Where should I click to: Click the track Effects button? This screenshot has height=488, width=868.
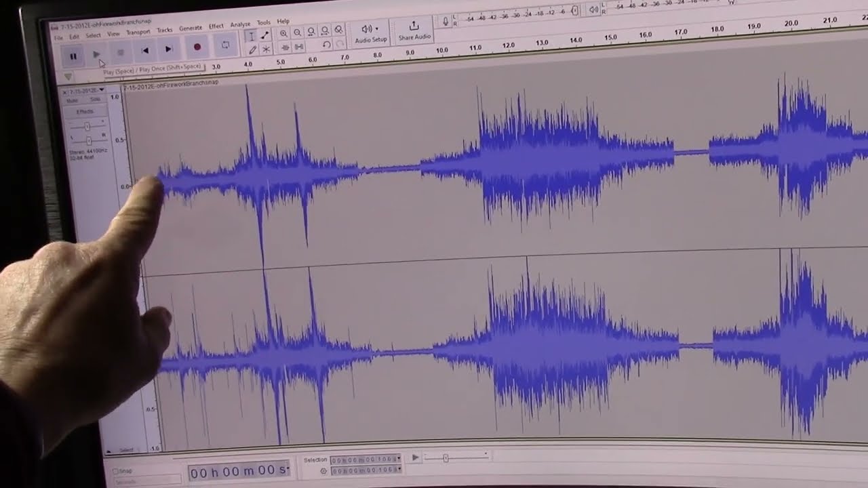click(x=85, y=111)
